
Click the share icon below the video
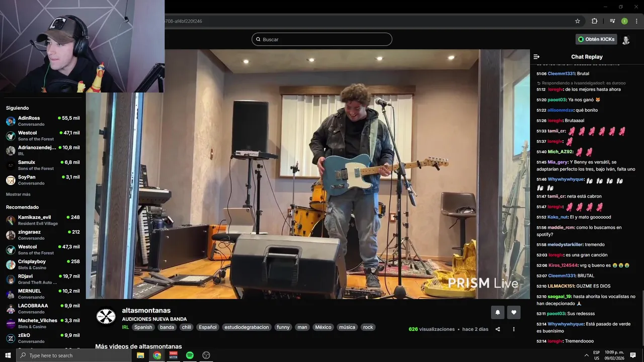pyautogui.click(x=498, y=329)
